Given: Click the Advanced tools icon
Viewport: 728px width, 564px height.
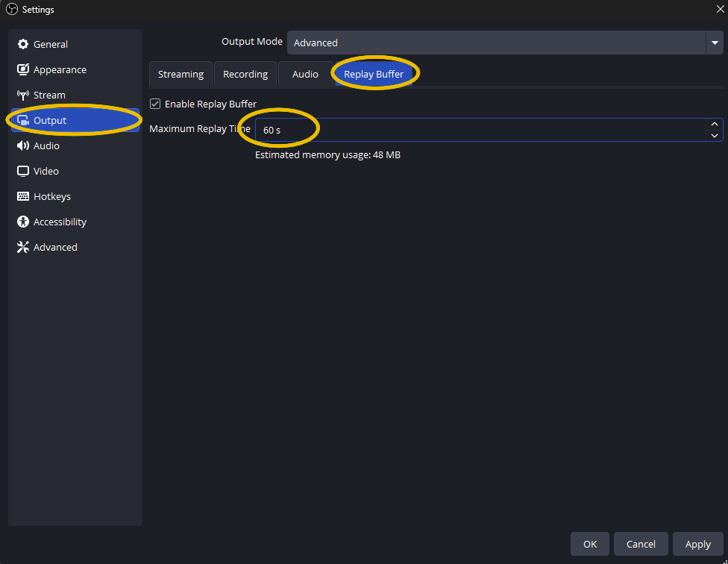Looking at the screenshot, I should coord(22,248).
